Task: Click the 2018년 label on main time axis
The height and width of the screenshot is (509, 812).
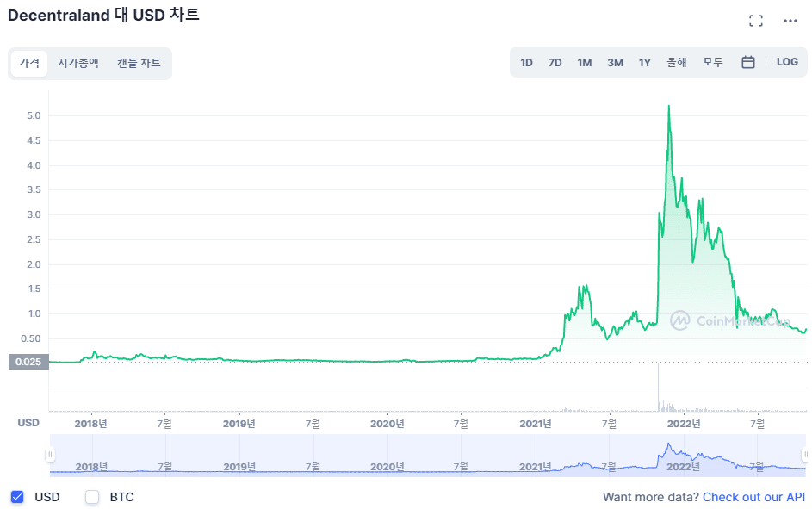Action: [x=90, y=424]
